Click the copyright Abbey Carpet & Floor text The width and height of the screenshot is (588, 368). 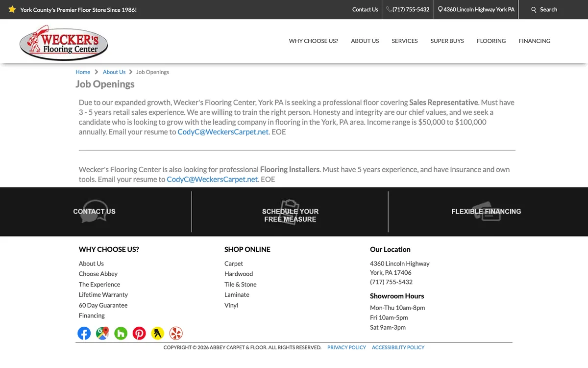coord(242,347)
